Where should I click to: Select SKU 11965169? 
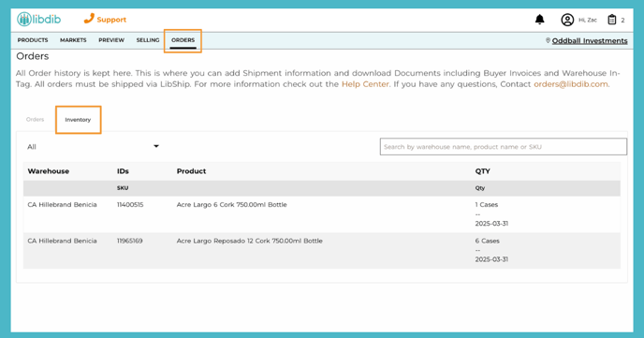130,241
